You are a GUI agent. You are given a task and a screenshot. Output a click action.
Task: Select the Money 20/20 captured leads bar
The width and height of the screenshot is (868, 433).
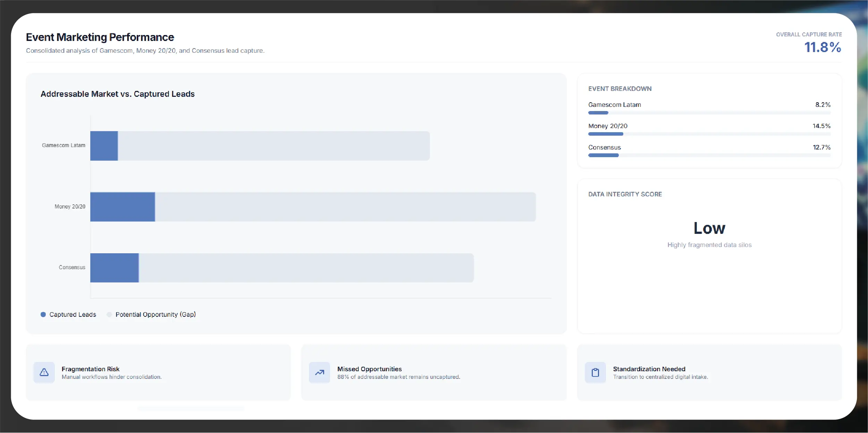(x=123, y=207)
